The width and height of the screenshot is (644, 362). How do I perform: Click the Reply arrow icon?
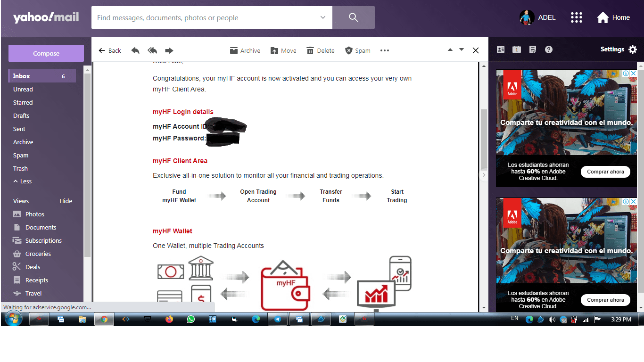coord(135,50)
